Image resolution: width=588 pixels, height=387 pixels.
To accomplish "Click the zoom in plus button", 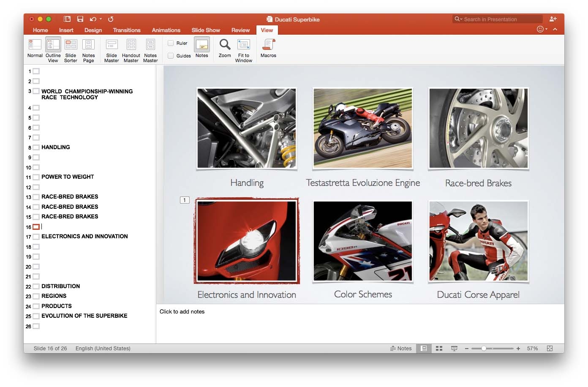I will pos(518,349).
